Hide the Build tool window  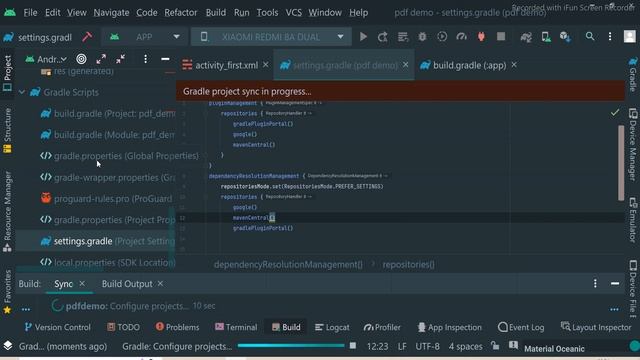(x=615, y=283)
